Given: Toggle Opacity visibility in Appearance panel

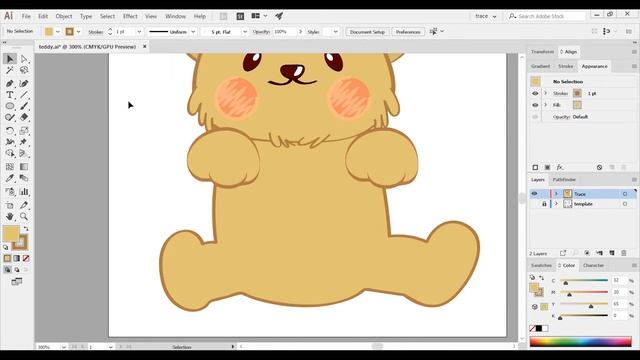Looking at the screenshot, I should pos(535,117).
